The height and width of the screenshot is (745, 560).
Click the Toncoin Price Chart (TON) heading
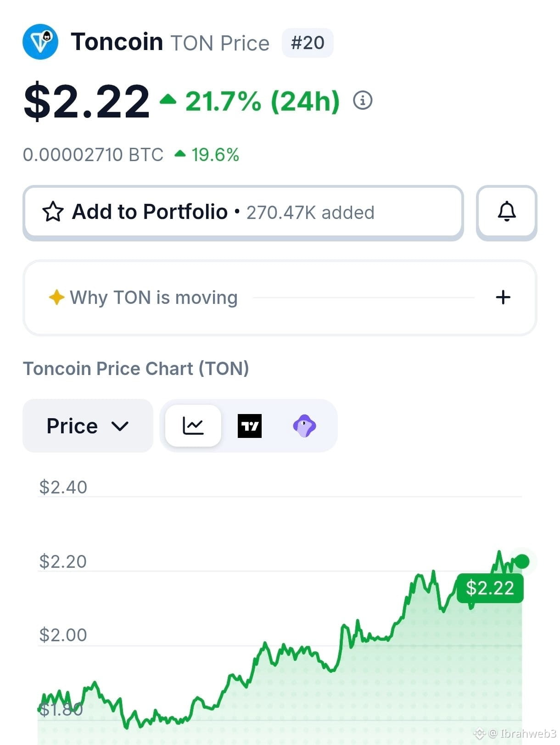pos(136,369)
